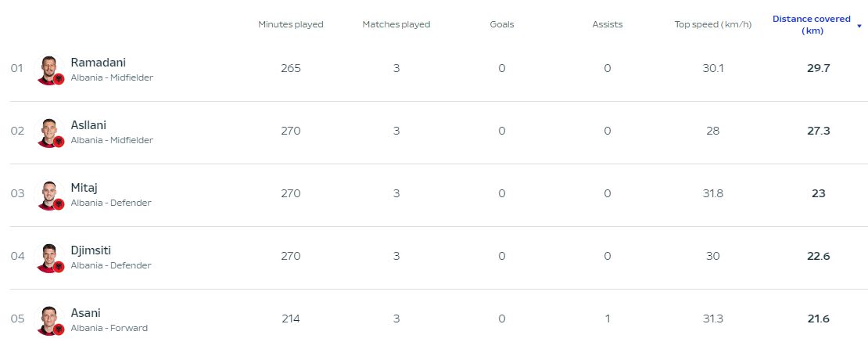Sort by Matches played column header

(x=396, y=24)
